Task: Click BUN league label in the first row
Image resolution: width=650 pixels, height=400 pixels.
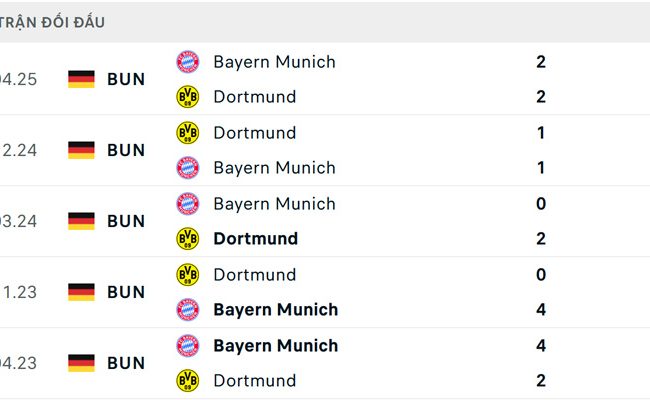Action: (x=126, y=79)
